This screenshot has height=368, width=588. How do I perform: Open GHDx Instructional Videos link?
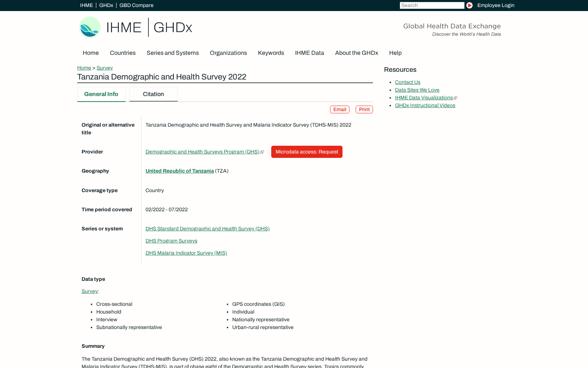(425, 105)
